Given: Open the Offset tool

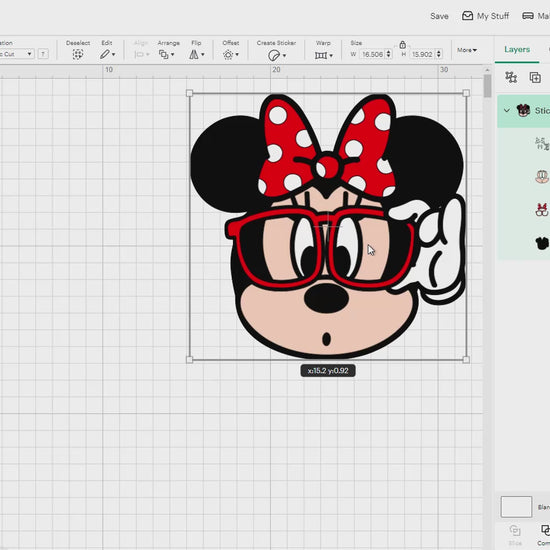Looking at the screenshot, I should 228,55.
